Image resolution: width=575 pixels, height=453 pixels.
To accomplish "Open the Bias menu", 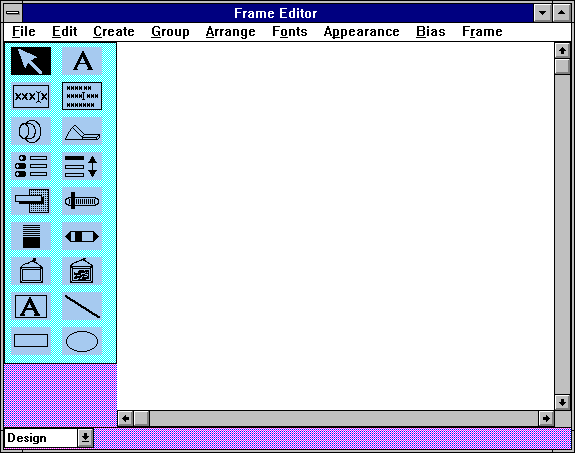I will pyautogui.click(x=431, y=32).
